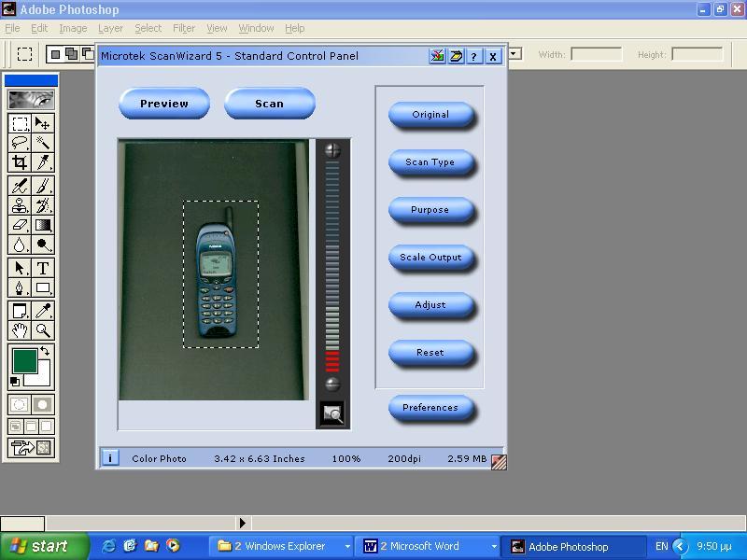Image resolution: width=747 pixels, height=560 pixels.
Task: Switch to Standard Screen mode
Action: click(16, 427)
